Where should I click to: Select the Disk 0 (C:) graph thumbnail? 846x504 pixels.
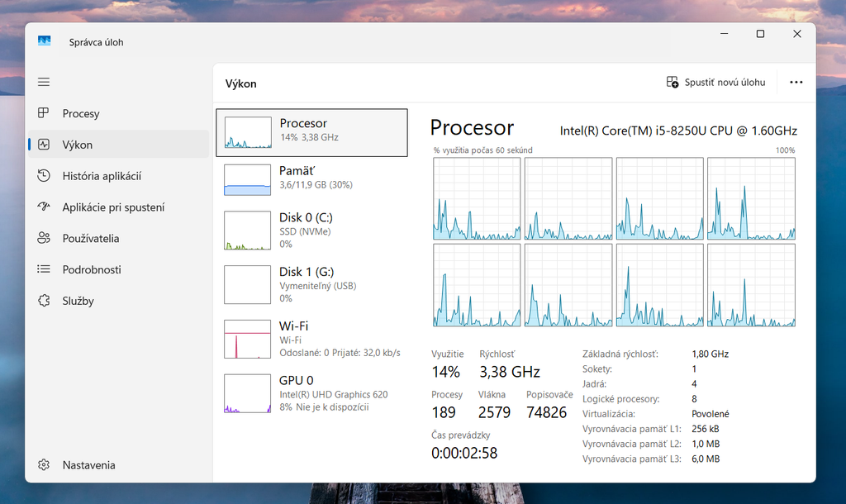coord(247,231)
